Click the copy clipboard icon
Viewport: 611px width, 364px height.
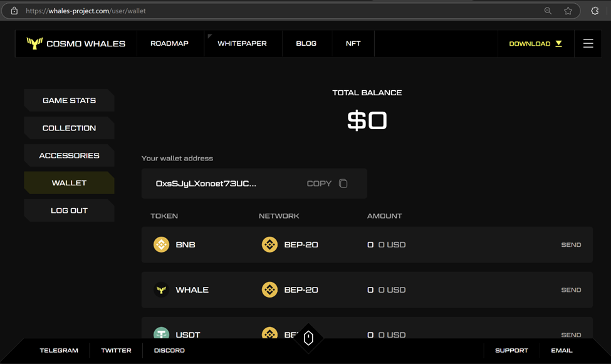343,184
